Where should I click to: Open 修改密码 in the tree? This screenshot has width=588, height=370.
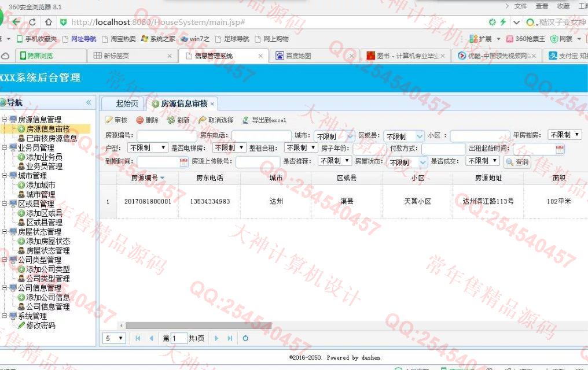point(41,325)
